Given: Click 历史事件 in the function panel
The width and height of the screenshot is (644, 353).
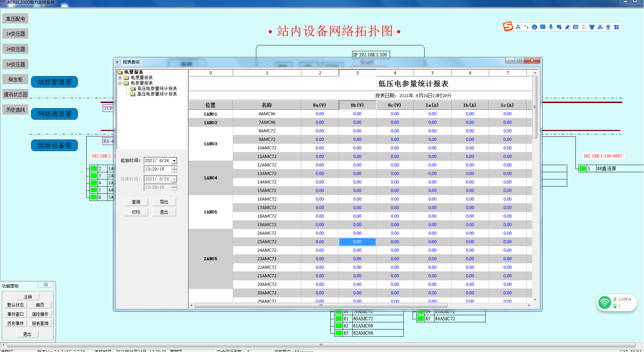Looking at the screenshot, I should pyautogui.click(x=15, y=323).
